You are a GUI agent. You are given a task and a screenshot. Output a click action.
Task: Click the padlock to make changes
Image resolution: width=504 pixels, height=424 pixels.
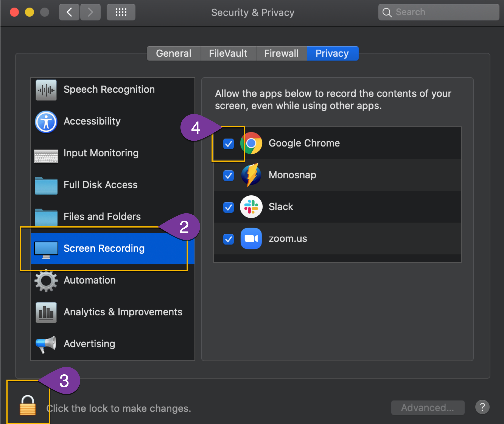coord(28,405)
